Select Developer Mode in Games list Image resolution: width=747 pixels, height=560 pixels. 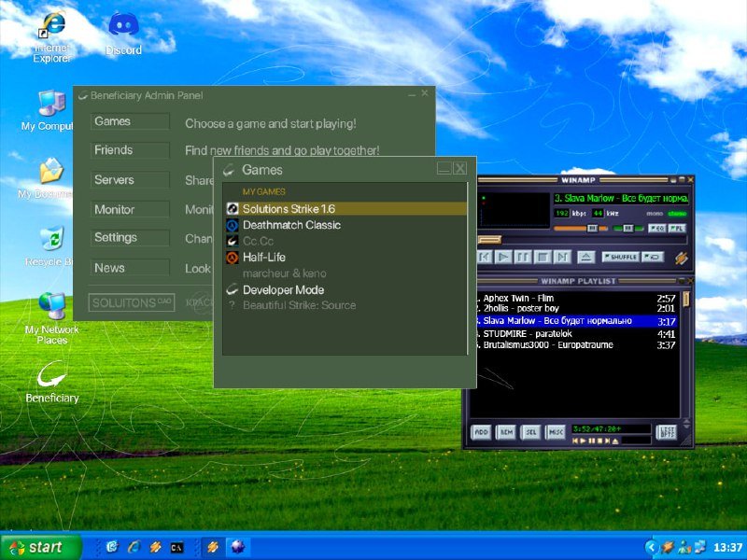[x=345, y=289]
